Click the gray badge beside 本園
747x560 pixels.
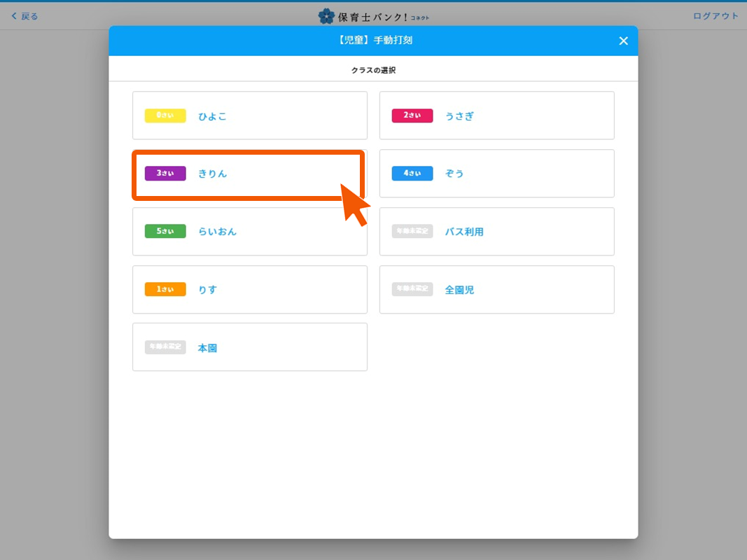(165, 347)
